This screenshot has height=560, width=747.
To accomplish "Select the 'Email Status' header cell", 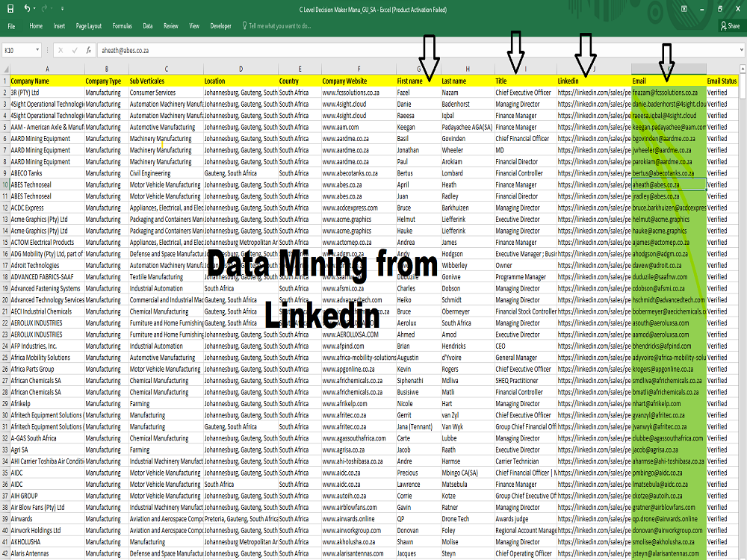I will pyautogui.click(x=722, y=81).
